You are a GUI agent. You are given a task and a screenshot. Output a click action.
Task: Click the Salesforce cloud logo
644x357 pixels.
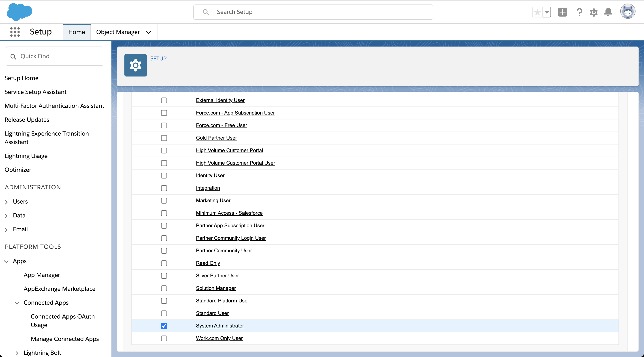pyautogui.click(x=19, y=12)
